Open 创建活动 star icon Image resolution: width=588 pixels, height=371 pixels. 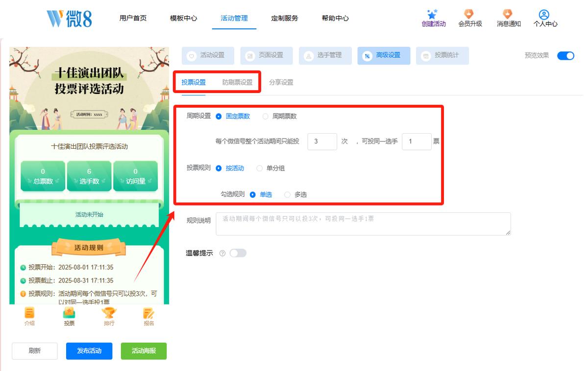click(433, 14)
